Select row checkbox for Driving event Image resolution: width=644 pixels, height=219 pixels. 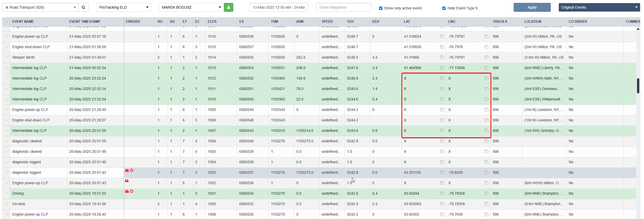pyautogui.click(x=7, y=193)
